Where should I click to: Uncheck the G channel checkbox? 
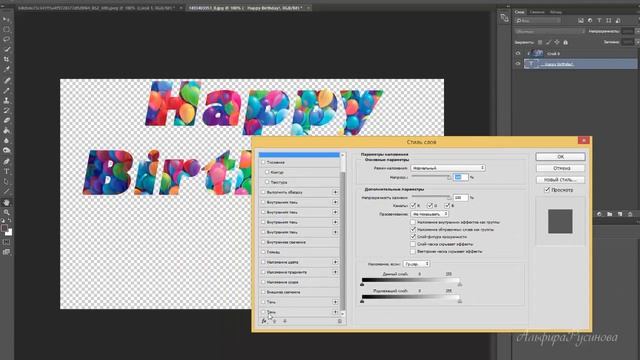(x=429, y=206)
